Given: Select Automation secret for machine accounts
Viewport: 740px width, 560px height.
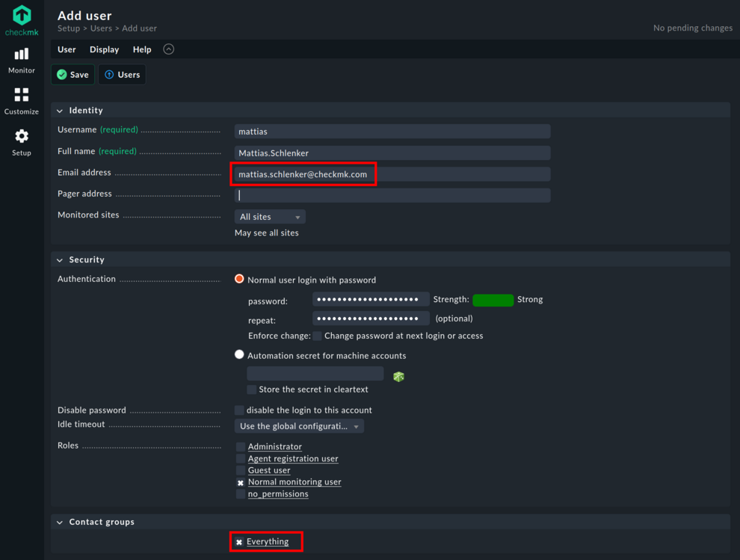Looking at the screenshot, I should [x=239, y=354].
